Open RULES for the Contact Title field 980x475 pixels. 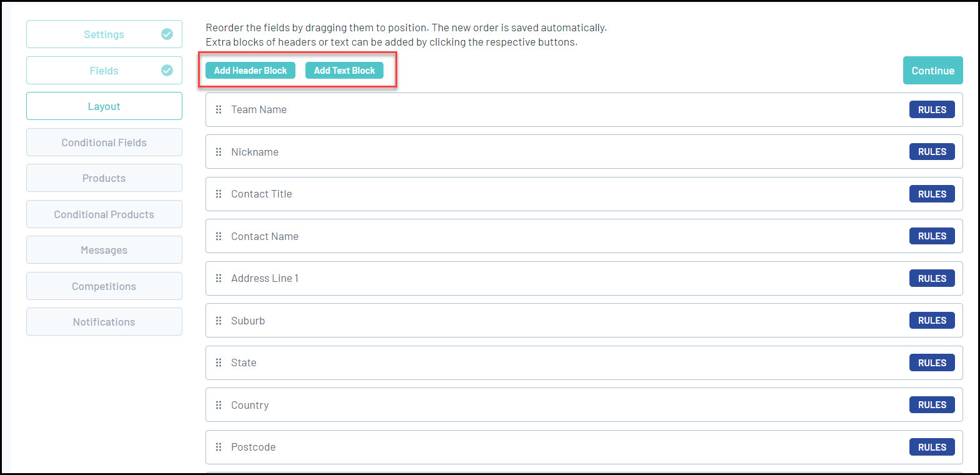coord(932,194)
